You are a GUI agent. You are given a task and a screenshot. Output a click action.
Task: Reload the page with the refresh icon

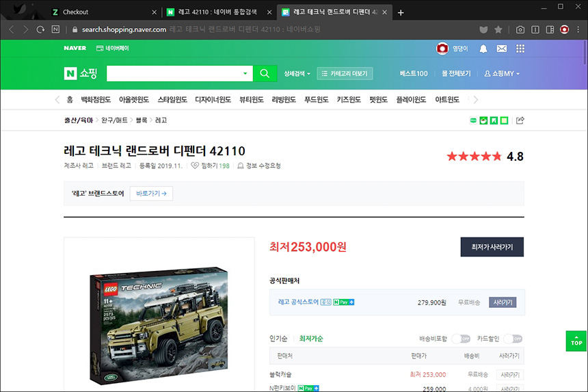coord(40,29)
